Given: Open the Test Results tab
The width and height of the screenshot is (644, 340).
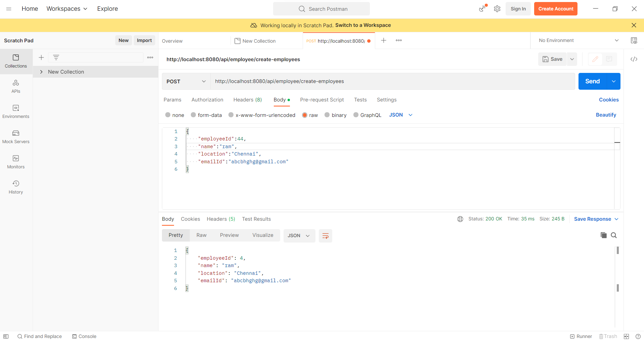Looking at the screenshot, I should (256, 219).
